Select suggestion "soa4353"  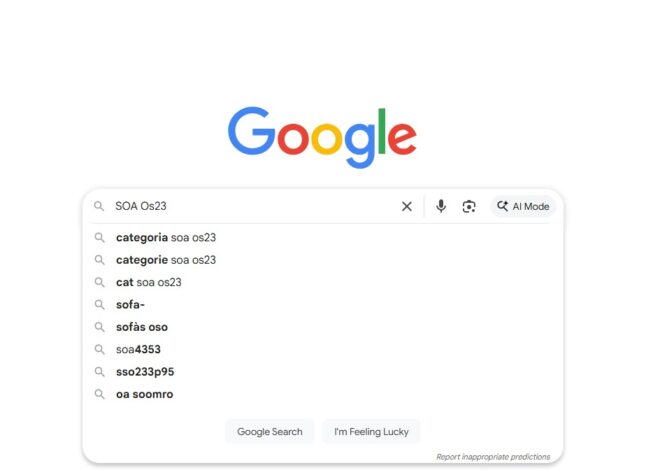tap(138, 349)
